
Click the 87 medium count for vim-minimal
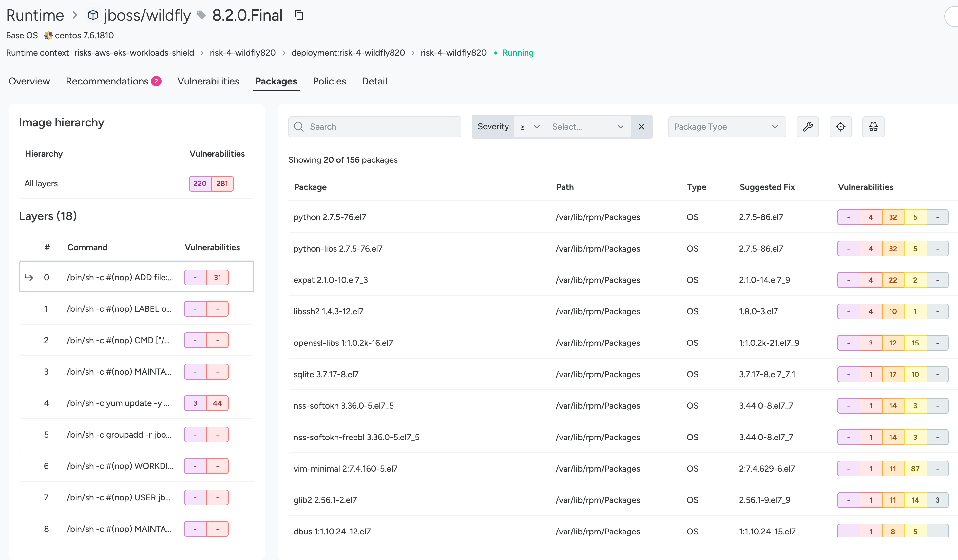915,468
